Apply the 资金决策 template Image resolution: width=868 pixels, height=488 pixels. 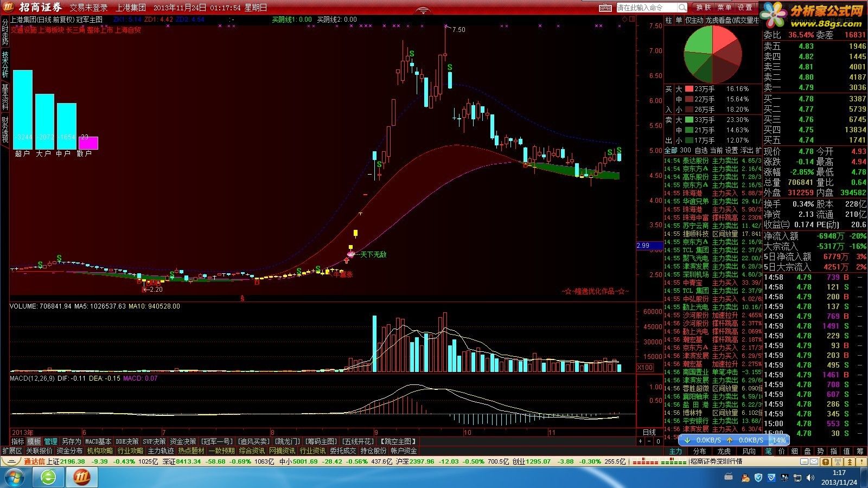[183, 442]
